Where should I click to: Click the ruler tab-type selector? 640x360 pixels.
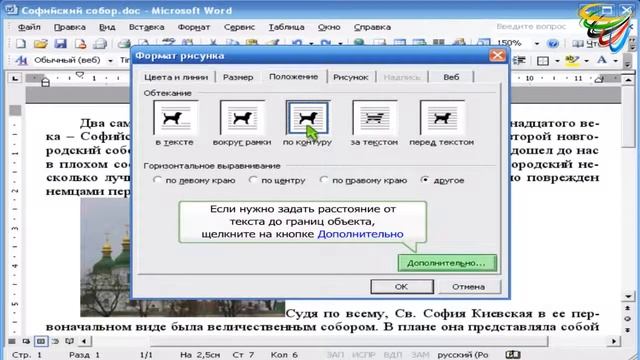15,78
